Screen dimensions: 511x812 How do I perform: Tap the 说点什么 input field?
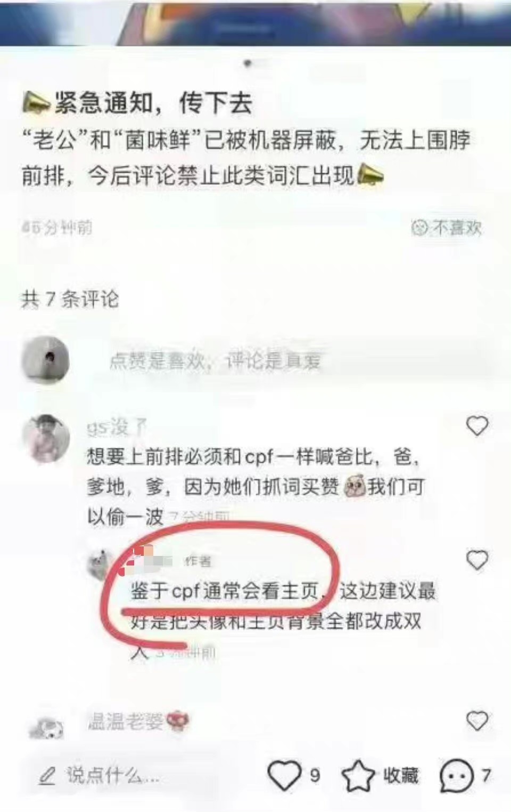[x=113, y=776]
